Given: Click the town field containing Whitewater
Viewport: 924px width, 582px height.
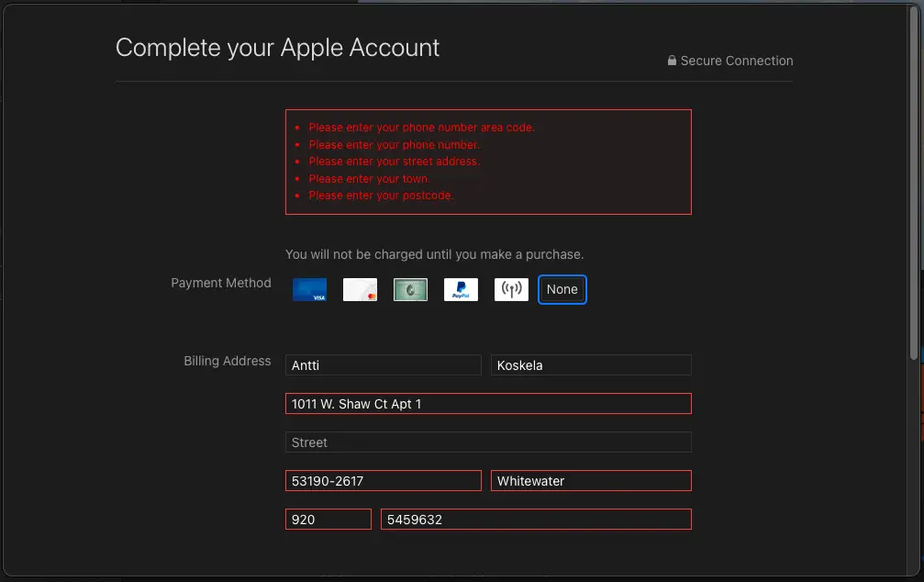Looking at the screenshot, I should point(590,481).
